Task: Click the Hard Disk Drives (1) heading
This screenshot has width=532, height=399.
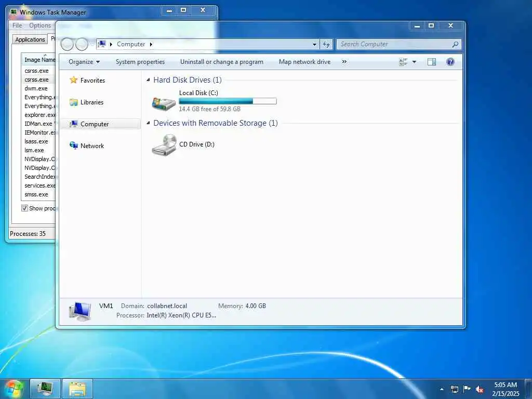Action: click(187, 79)
